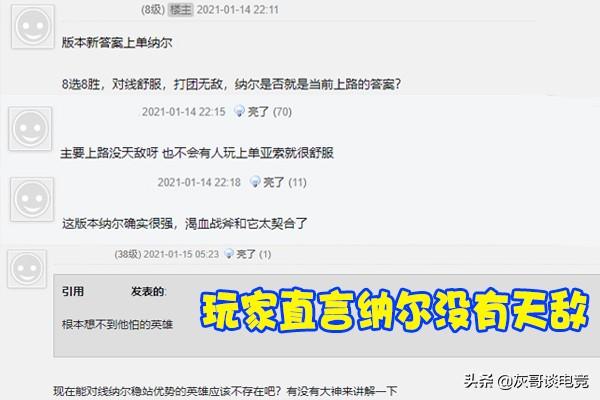
Task: Click avatar beside the 22:18 reply
Action: (x=32, y=199)
